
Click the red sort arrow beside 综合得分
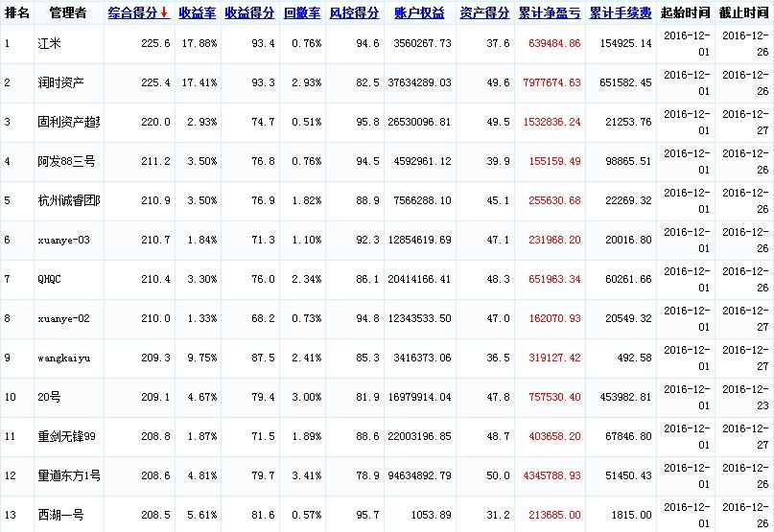coord(165,12)
